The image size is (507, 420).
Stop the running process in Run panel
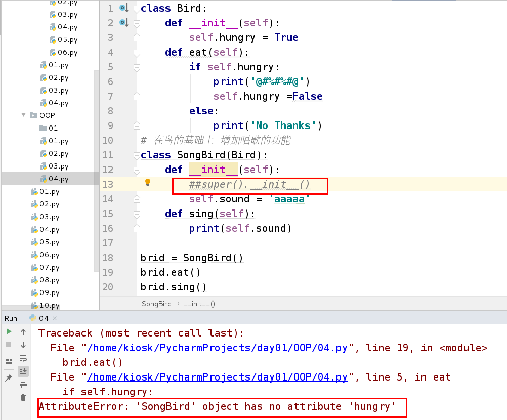tap(9, 345)
